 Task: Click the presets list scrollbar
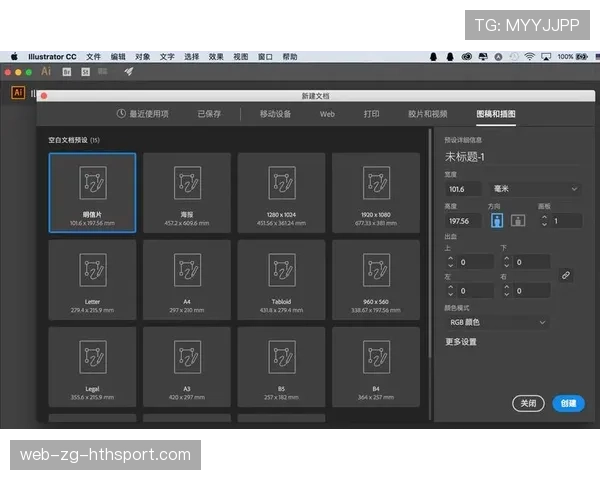click(x=430, y=243)
